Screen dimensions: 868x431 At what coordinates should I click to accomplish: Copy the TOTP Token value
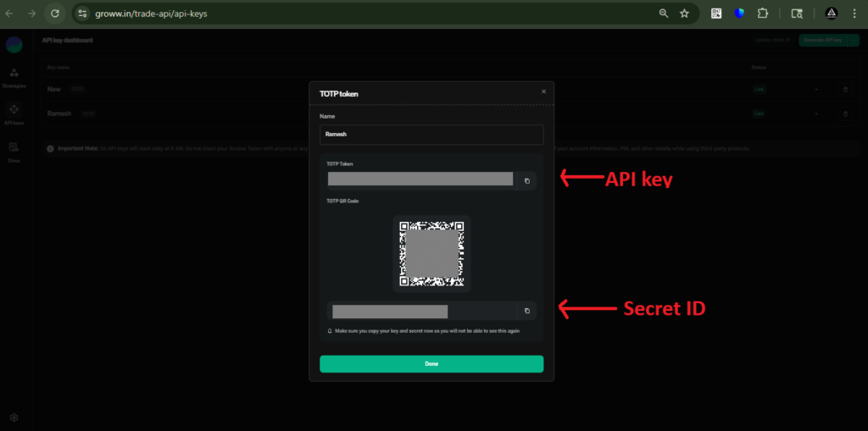point(526,180)
